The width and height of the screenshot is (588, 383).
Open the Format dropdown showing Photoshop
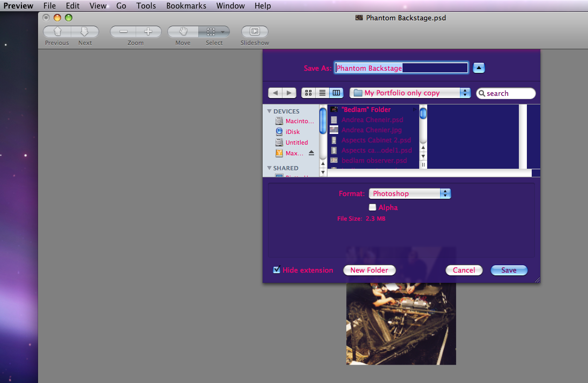click(x=409, y=193)
